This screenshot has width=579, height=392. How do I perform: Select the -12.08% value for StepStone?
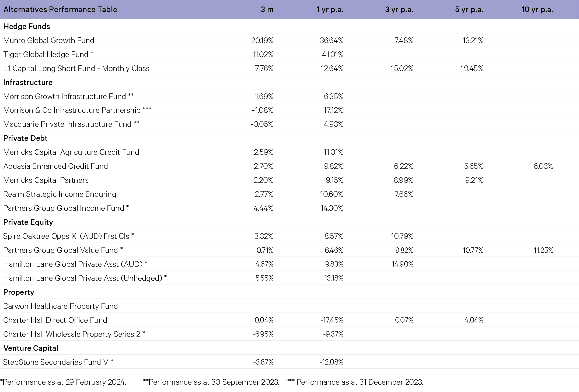pos(331,362)
